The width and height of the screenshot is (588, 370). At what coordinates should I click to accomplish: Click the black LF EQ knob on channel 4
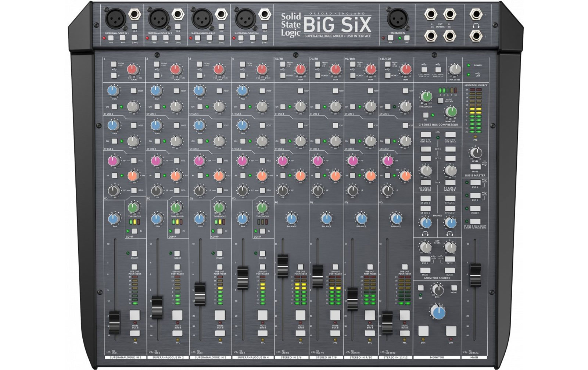pyautogui.click(x=242, y=190)
